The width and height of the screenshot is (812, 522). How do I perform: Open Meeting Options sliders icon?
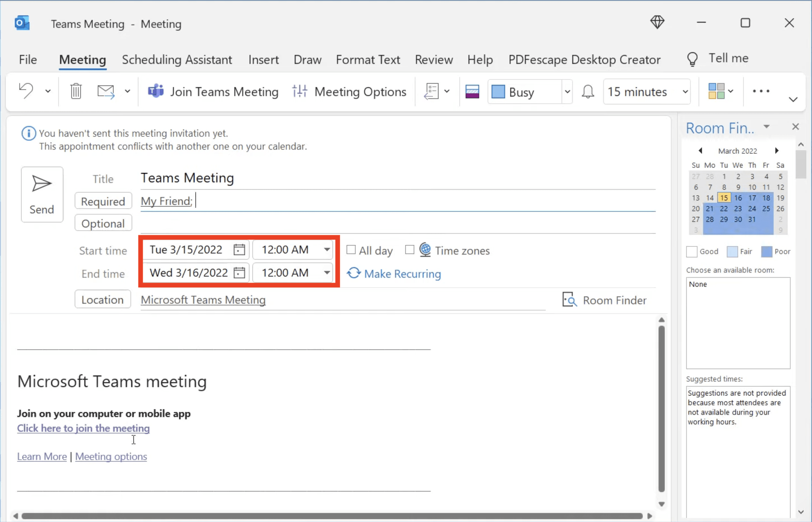[300, 91]
